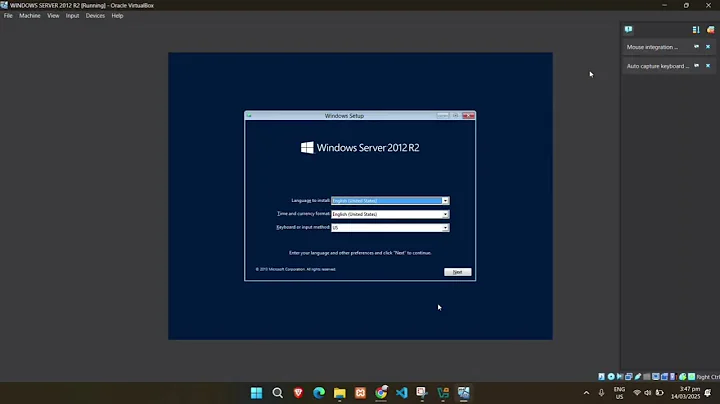
Task: Click the grey recording status bar indicator
Action: (647, 376)
